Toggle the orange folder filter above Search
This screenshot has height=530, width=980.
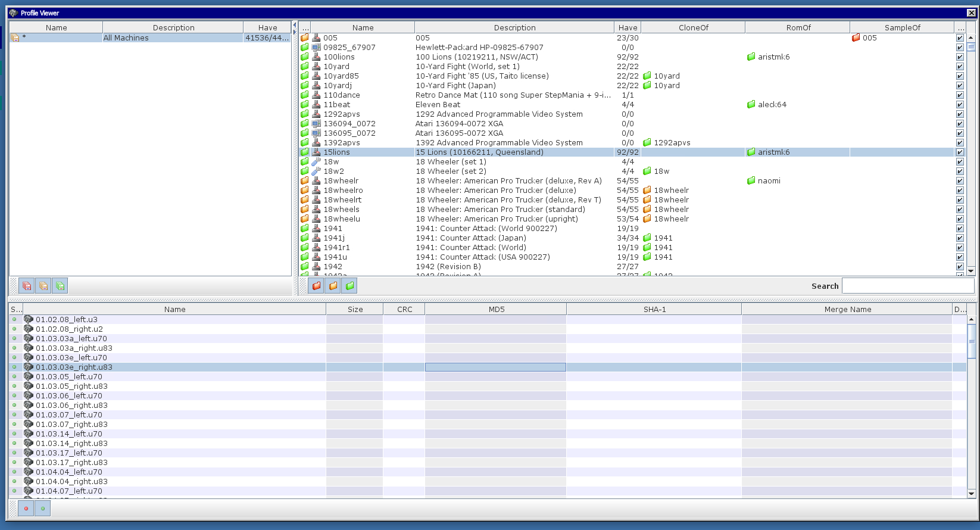click(333, 286)
